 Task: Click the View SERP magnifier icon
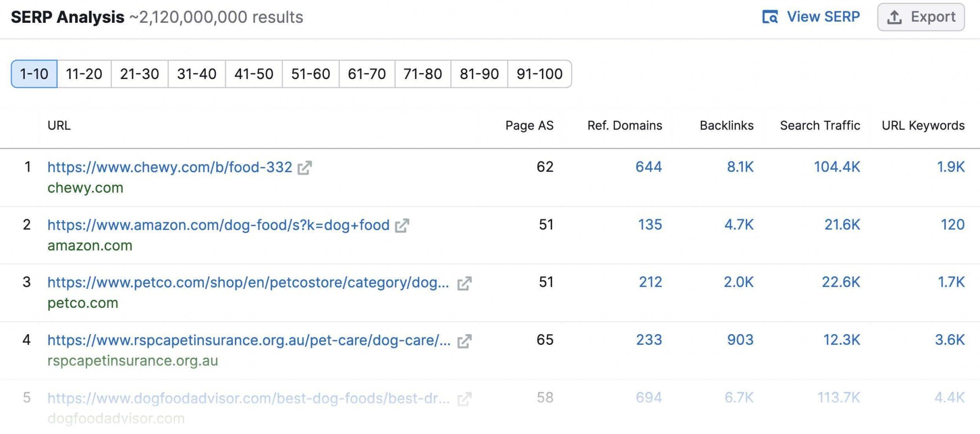point(770,17)
